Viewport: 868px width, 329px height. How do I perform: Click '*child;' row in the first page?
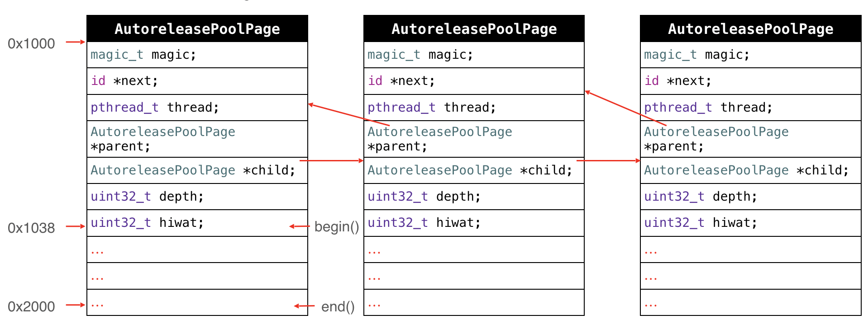point(197,170)
